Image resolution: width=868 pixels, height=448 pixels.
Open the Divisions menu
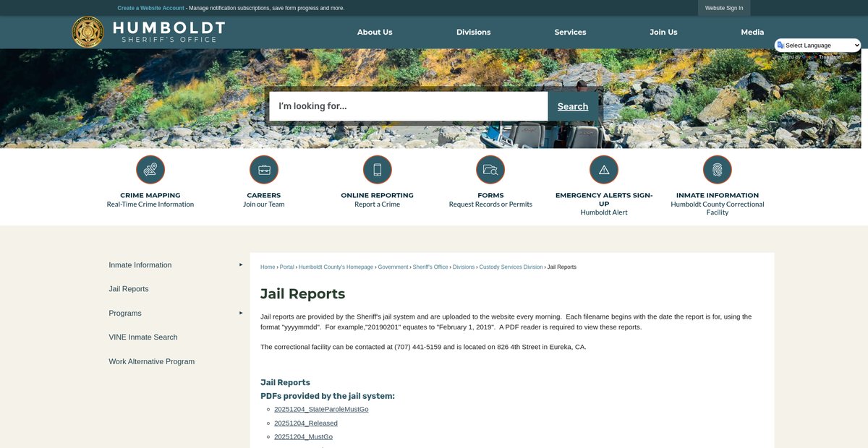(474, 32)
